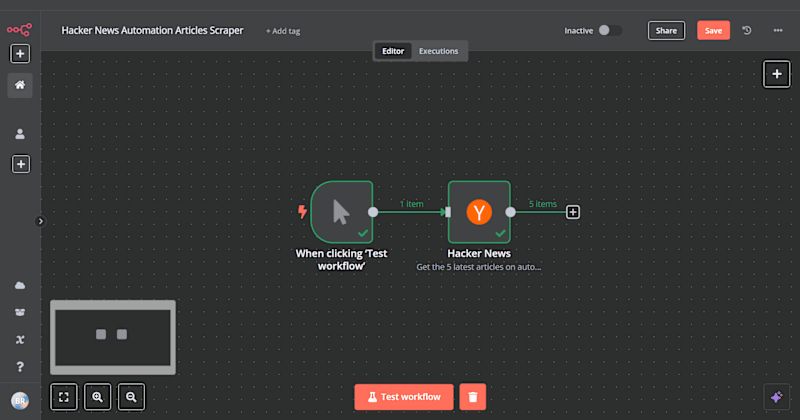Image resolution: width=800 pixels, height=420 pixels.
Task: Click the '5 items' connection label
Action: pyautogui.click(x=542, y=204)
